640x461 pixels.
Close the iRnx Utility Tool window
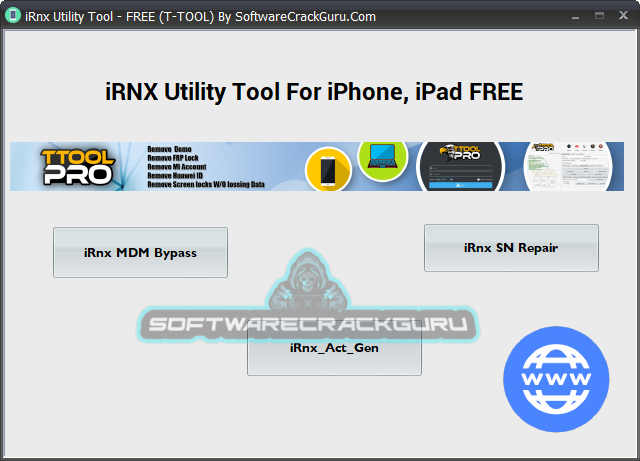[623, 16]
